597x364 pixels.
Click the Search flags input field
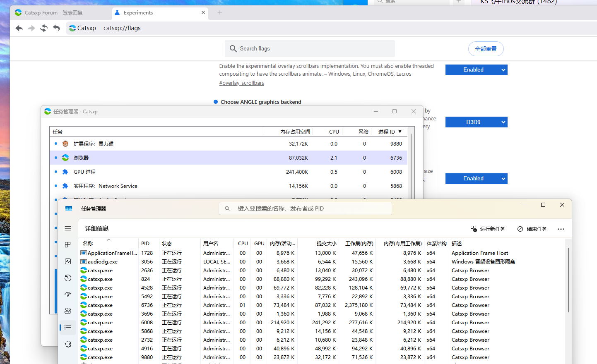point(315,49)
